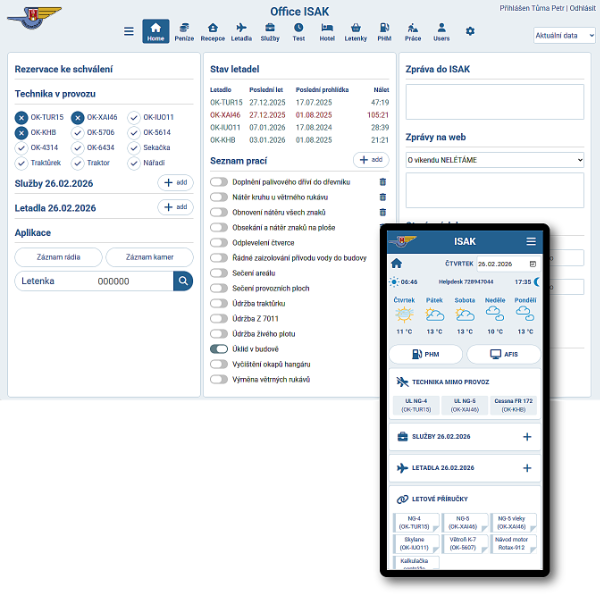Delete the Doplnění palivového dříví task
This screenshot has height=600, width=600.
pyautogui.click(x=382, y=181)
